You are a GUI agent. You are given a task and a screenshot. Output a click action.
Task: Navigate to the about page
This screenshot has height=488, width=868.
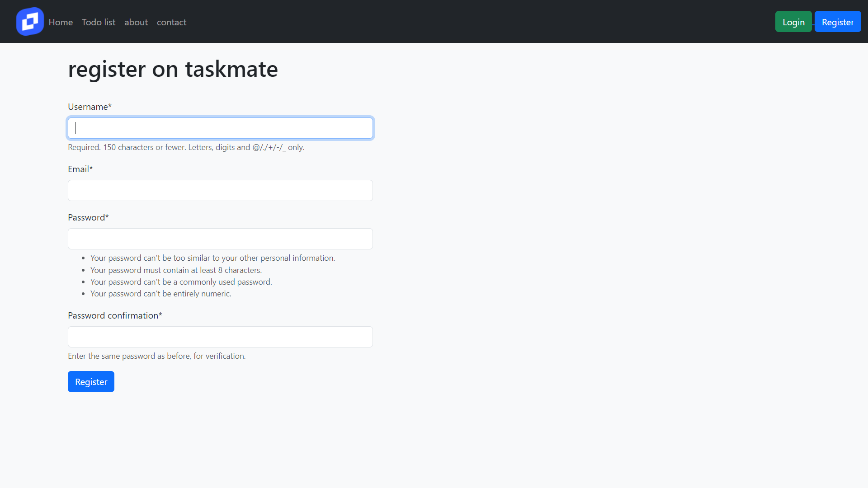pyautogui.click(x=136, y=22)
